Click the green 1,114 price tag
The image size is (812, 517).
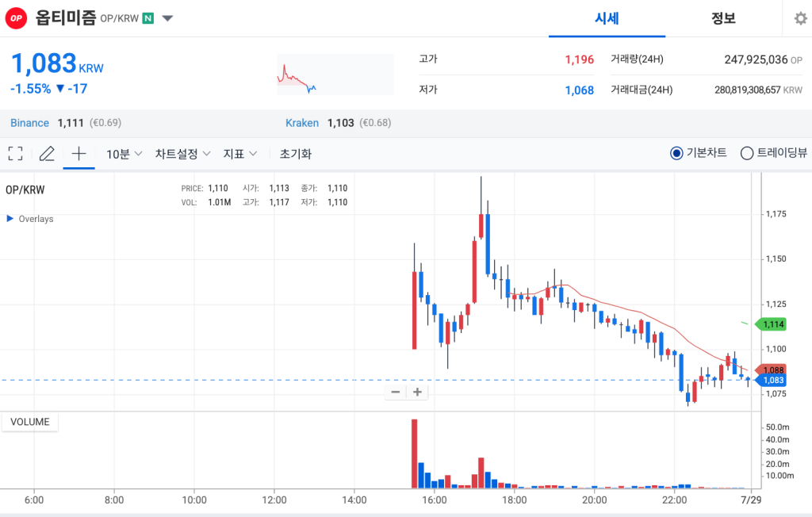point(771,324)
